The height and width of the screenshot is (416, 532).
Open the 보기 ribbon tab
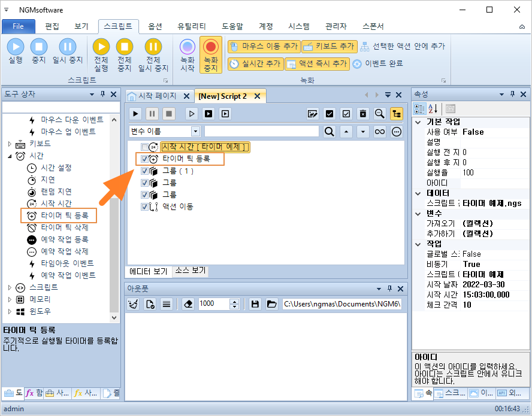click(x=81, y=26)
